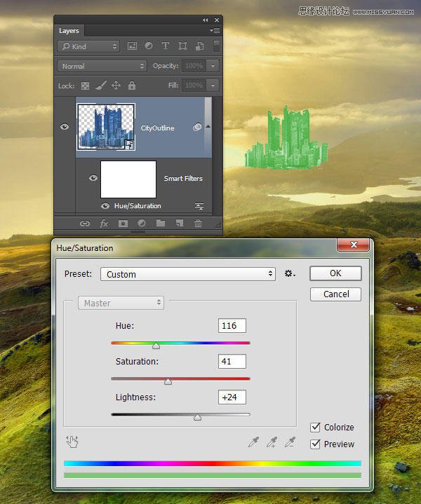Open Hue/Saturation filter blending options icon
Screen dimensions: 421x504
point(199,206)
